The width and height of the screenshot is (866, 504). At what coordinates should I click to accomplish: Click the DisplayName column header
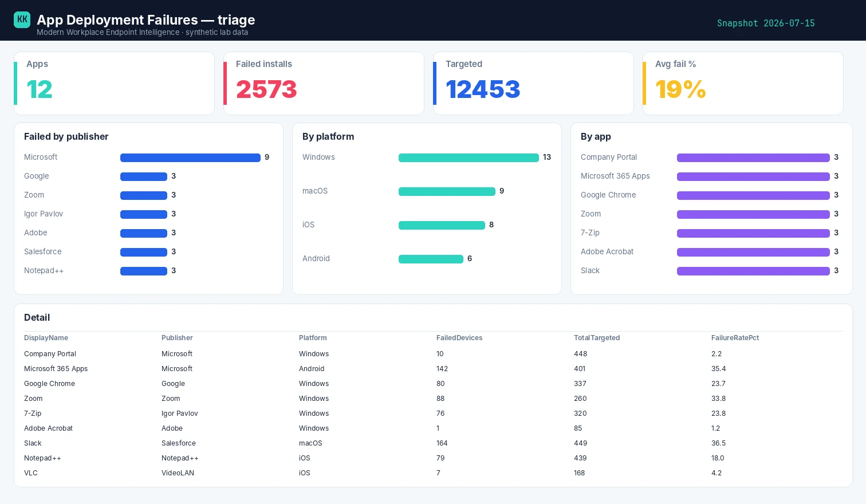46,338
